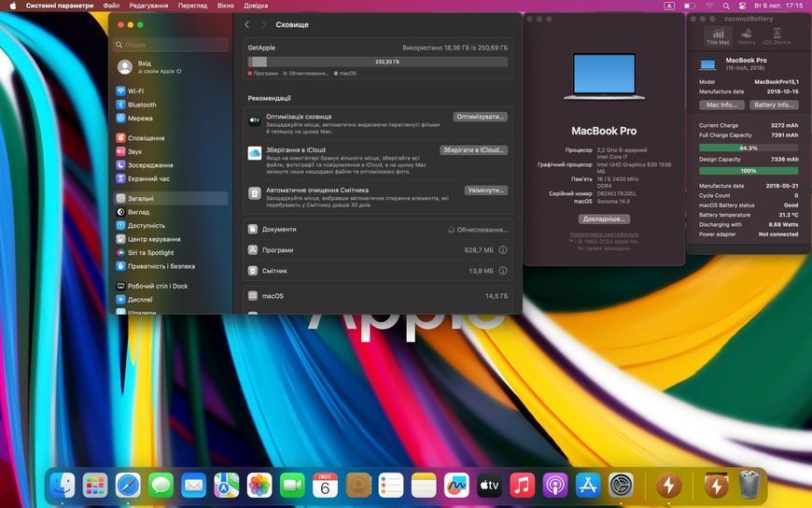
Task: Launch Safari from the Dock
Action: coord(128,486)
